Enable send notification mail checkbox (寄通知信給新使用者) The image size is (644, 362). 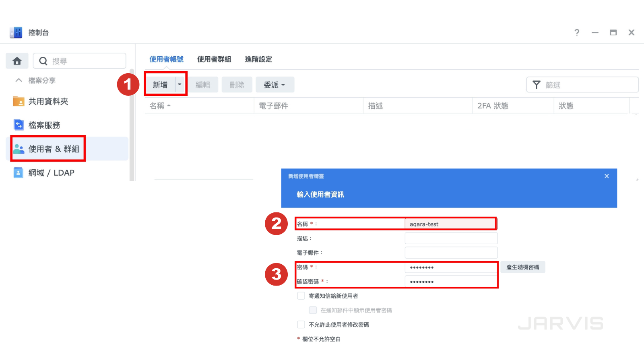point(301,296)
